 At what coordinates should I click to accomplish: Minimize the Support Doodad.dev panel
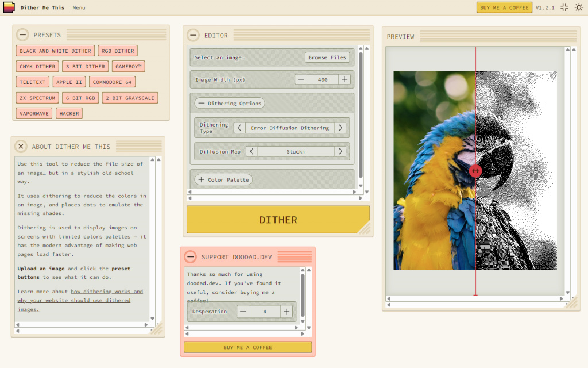[190, 257]
